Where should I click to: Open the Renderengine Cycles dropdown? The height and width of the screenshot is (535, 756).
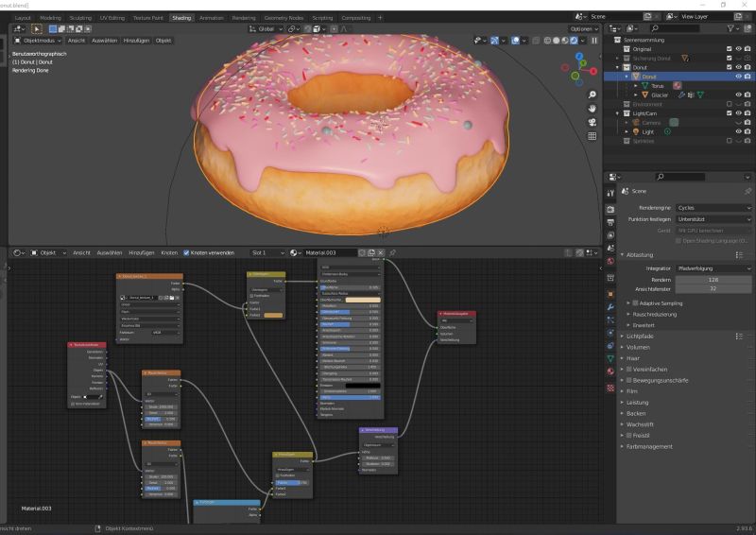pyautogui.click(x=713, y=208)
